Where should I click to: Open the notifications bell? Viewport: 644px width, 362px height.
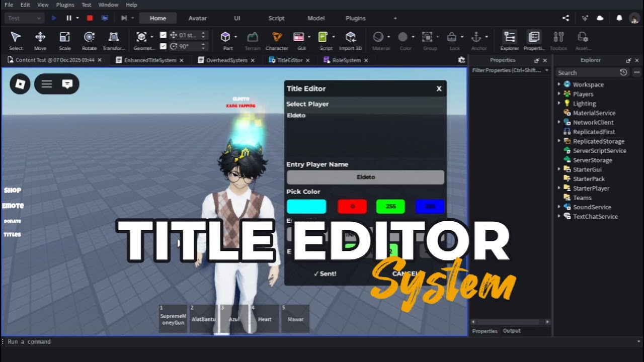tap(619, 18)
